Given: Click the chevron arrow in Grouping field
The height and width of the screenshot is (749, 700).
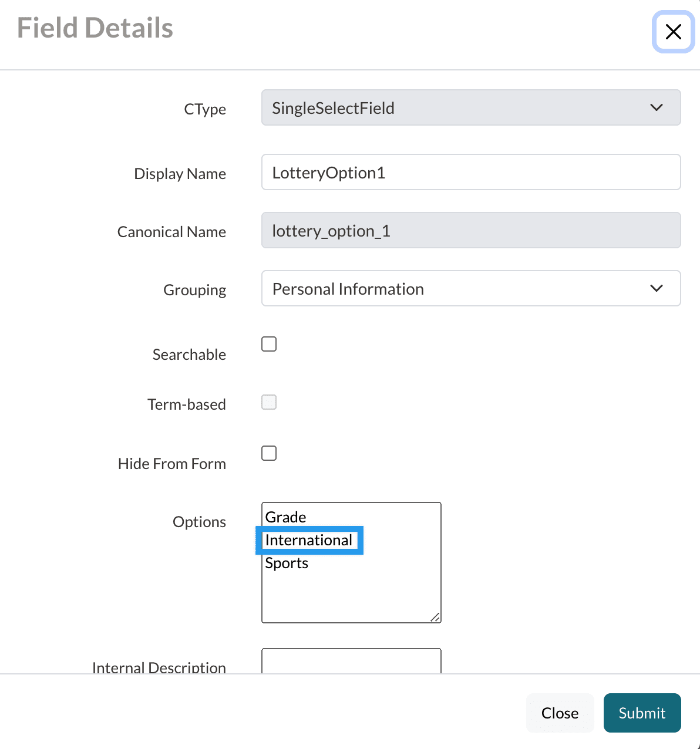Looking at the screenshot, I should coord(656,289).
